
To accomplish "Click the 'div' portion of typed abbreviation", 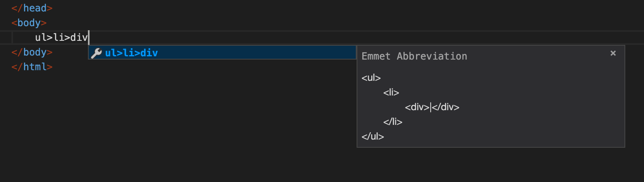I will pyautogui.click(x=79, y=38).
